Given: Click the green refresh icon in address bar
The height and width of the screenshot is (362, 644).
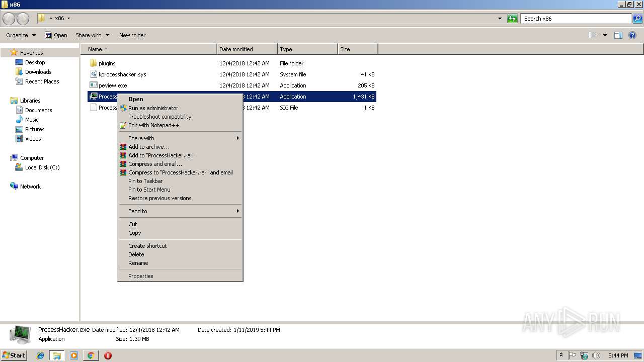Looking at the screenshot, I should pyautogui.click(x=512, y=19).
